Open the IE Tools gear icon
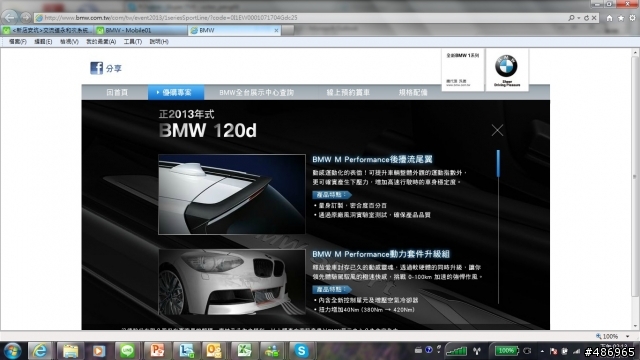Viewport: 640px width, 360px height. pyautogui.click(x=632, y=18)
